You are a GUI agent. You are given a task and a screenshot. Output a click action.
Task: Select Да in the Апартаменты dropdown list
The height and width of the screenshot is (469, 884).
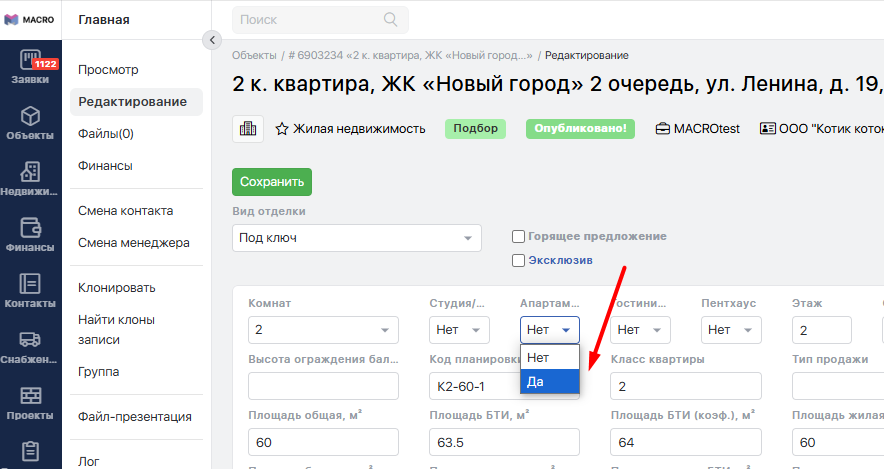point(549,381)
